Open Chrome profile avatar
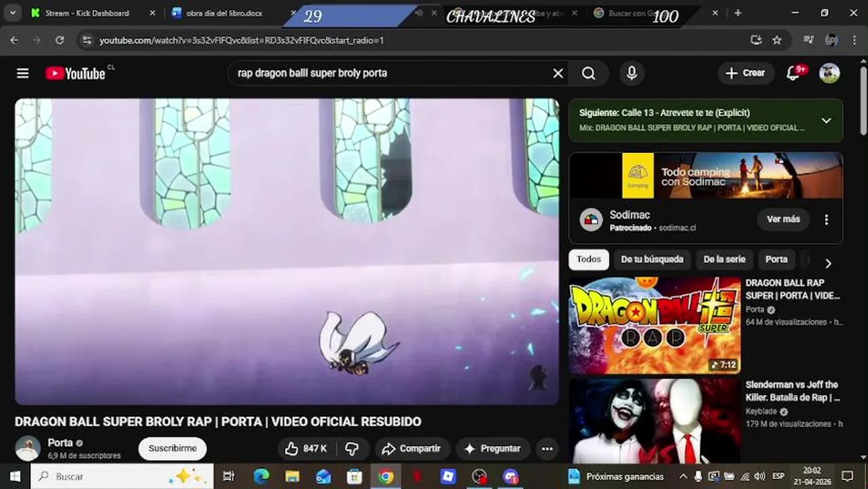Screen dimensions: 868x489 [831, 40]
